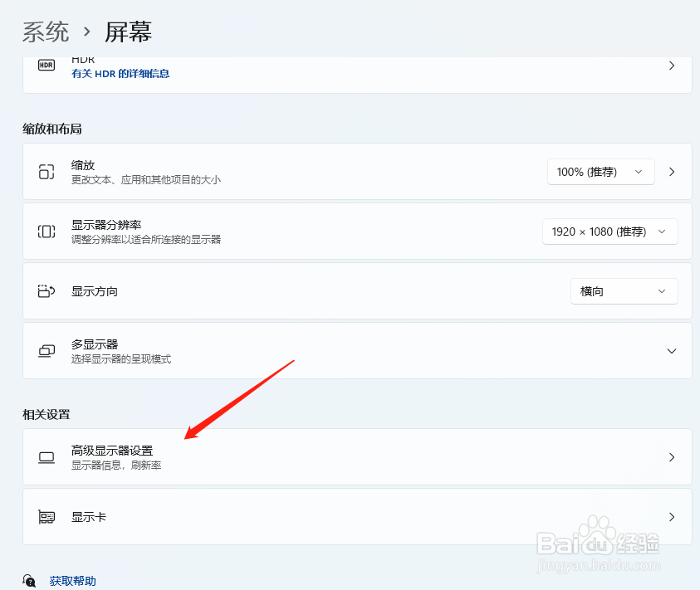This screenshot has height=590, width=700.
Task: Open the 1920 × 1080 resolution dropdown
Action: (609, 232)
